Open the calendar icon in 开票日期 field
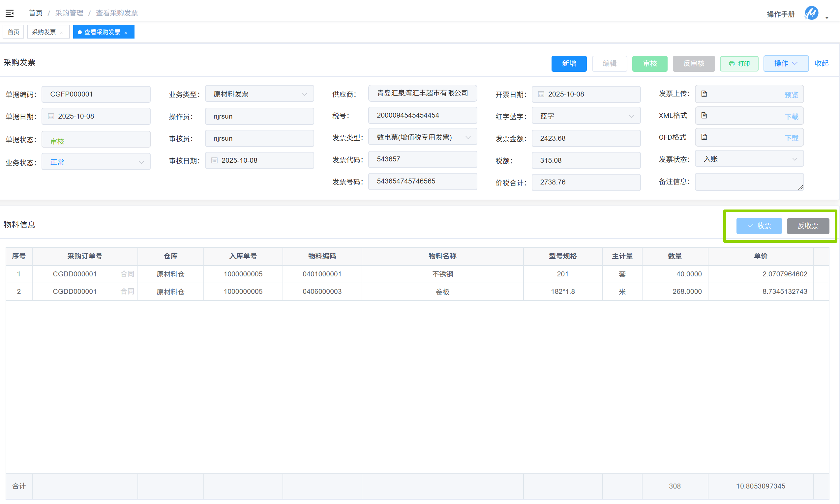The width and height of the screenshot is (840, 504). (x=541, y=94)
